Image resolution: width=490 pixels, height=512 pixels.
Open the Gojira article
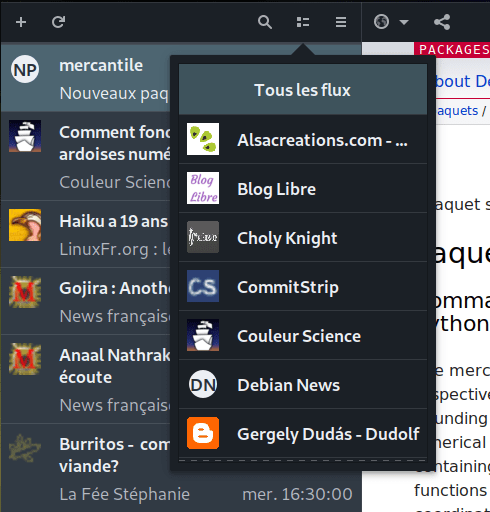click(x=86, y=301)
